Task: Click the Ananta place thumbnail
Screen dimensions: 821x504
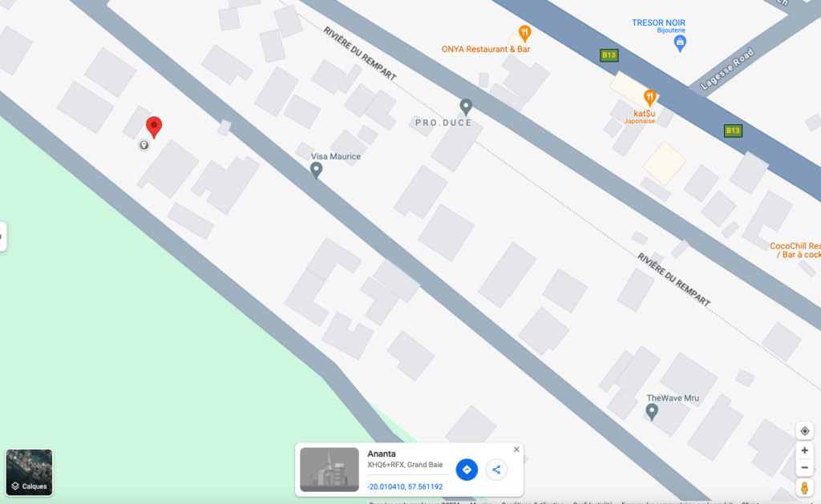Action: pyautogui.click(x=330, y=470)
